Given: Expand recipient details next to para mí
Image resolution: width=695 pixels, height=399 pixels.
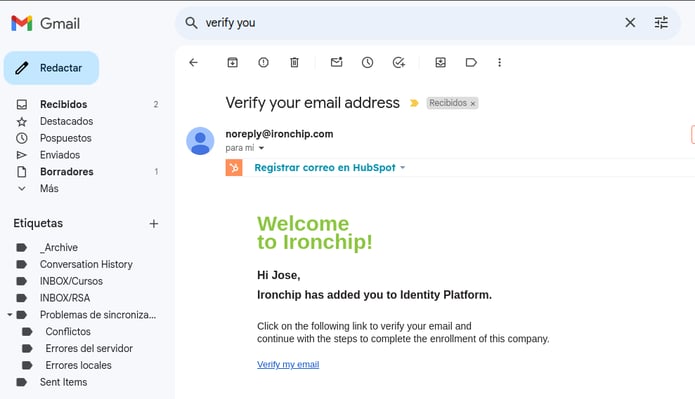Looking at the screenshot, I should 262,148.
